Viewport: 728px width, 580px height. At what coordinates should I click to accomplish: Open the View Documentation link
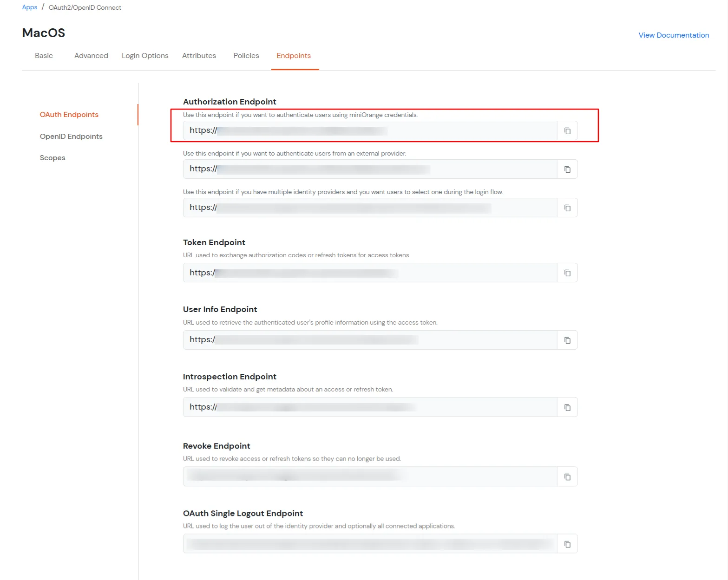click(x=674, y=35)
